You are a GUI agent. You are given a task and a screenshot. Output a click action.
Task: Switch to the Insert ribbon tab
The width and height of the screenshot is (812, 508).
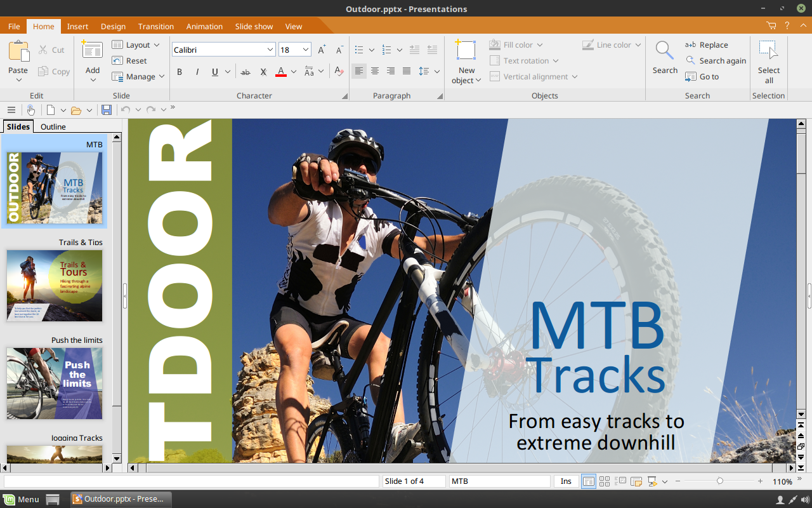coord(77,26)
